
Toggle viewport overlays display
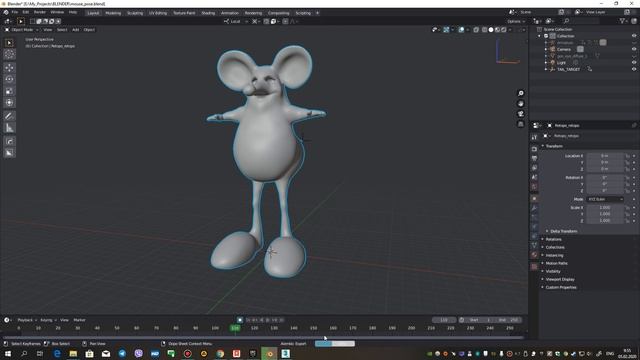click(x=461, y=30)
